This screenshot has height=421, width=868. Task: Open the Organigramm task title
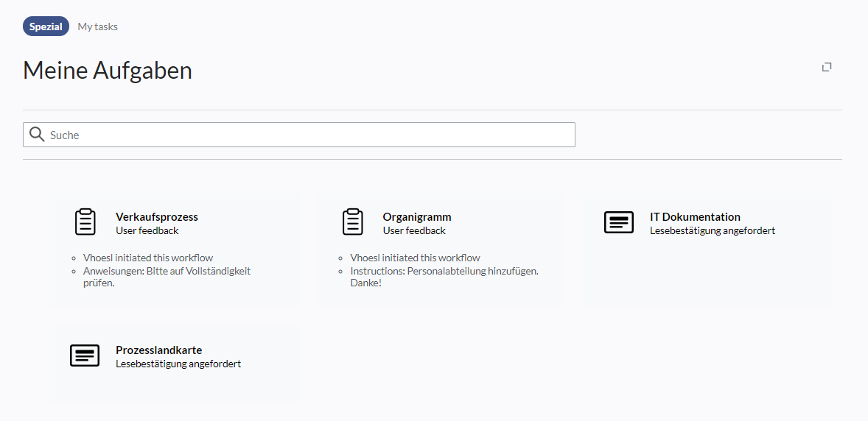[x=417, y=217]
